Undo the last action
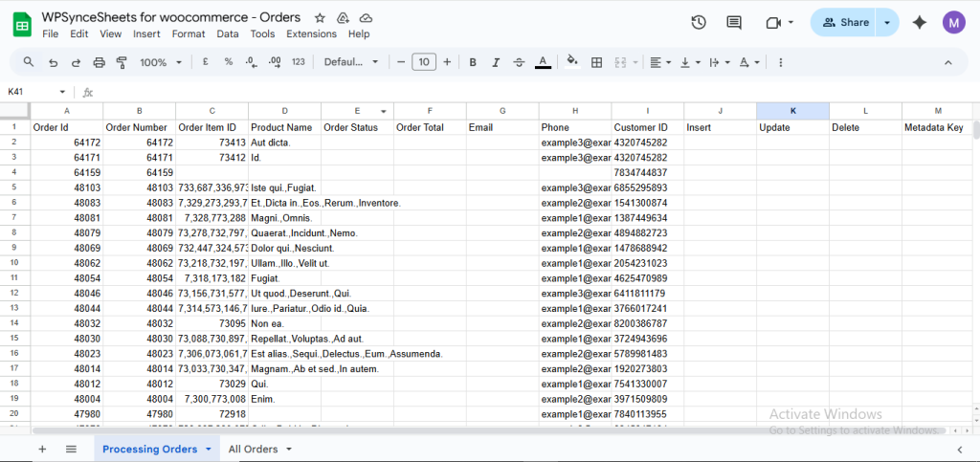This screenshot has height=462, width=980. coord(54,62)
